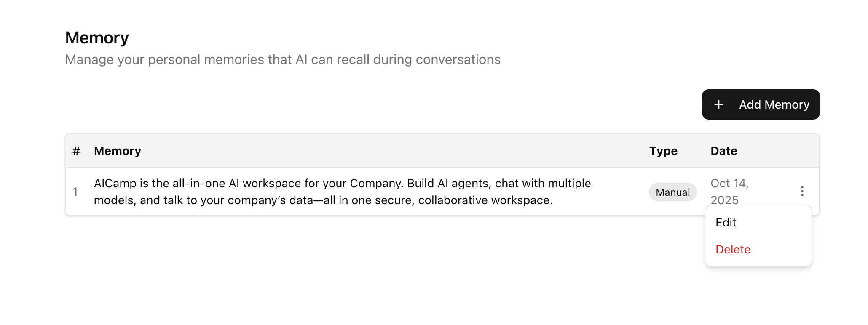Screen dimensions: 868x325
Task: Click the plus icon on Add Memory
Action: (719, 104)
